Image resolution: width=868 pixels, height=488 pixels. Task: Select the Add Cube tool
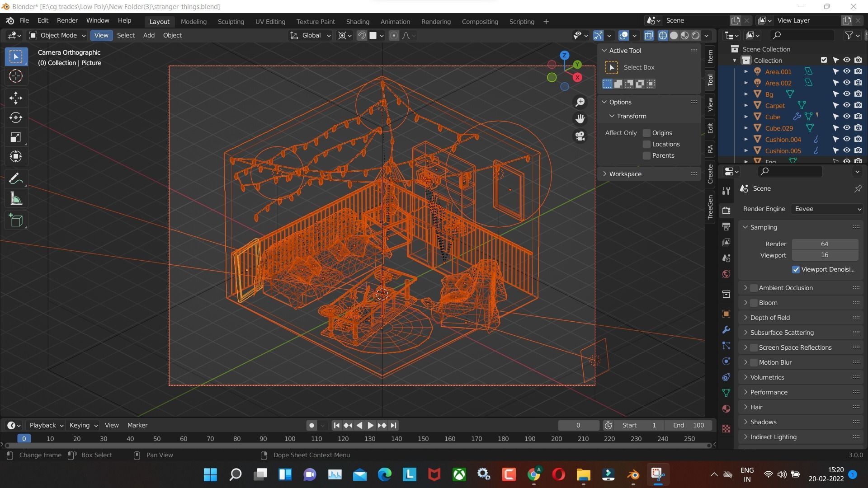(16, 221)
